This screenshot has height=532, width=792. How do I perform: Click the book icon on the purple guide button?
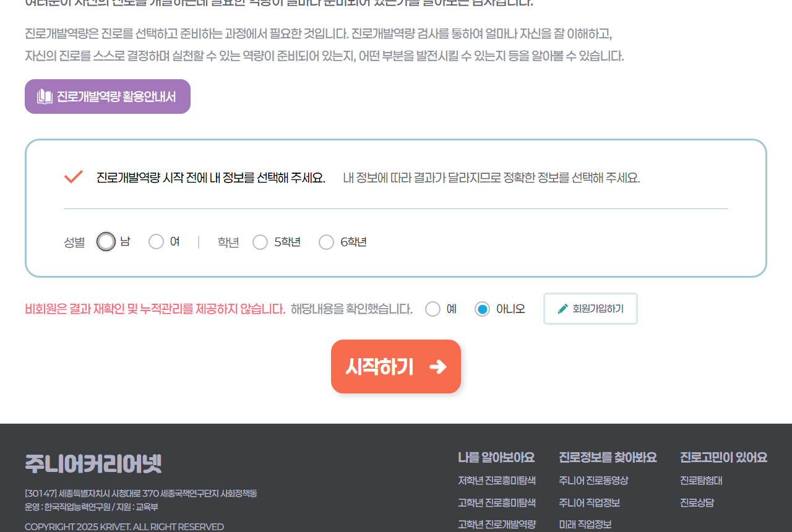[x=45, y=97]
